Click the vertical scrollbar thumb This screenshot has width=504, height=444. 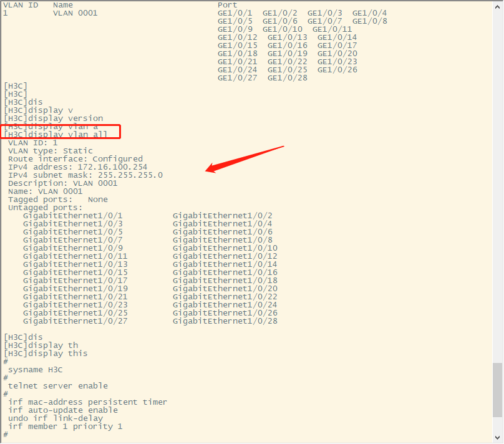pos(498,390)
